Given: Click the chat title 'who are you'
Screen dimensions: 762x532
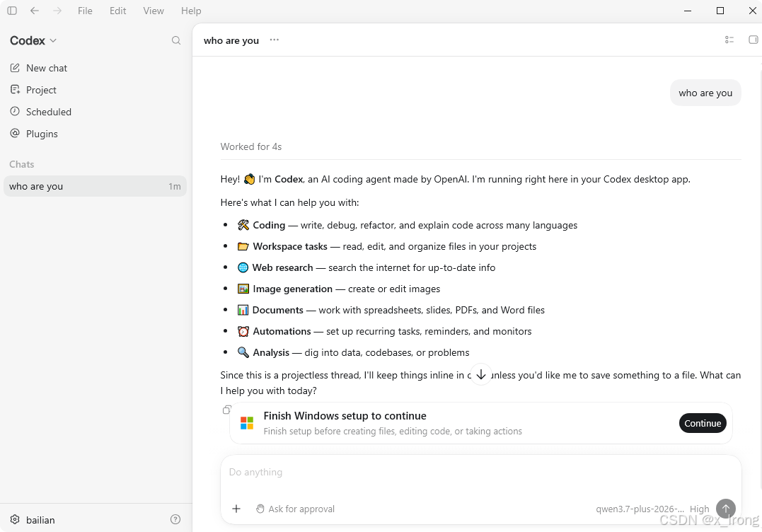Looking at the screenshot, I should point(231,41).
